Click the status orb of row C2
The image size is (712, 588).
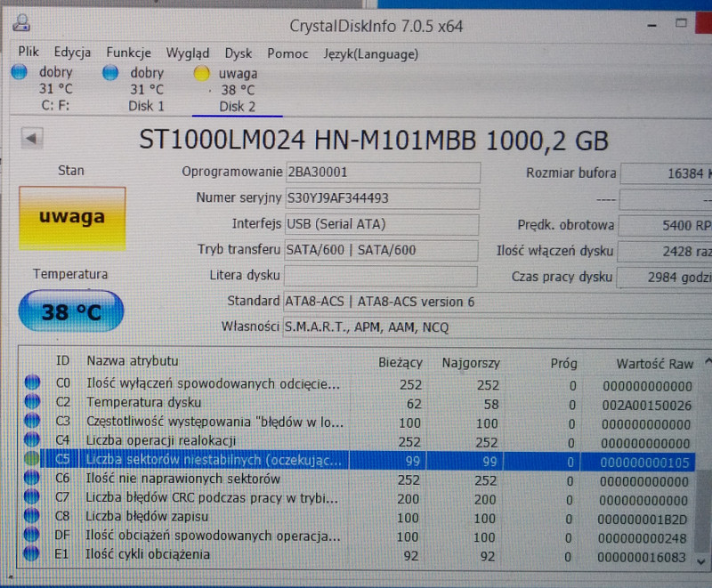(32, 401)
